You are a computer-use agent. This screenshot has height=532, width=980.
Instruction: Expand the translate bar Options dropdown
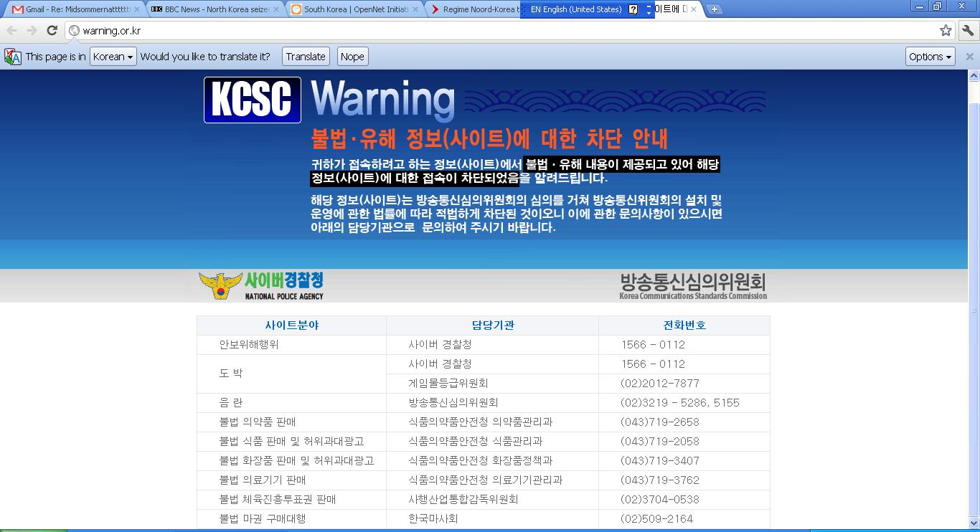point(930,57)
